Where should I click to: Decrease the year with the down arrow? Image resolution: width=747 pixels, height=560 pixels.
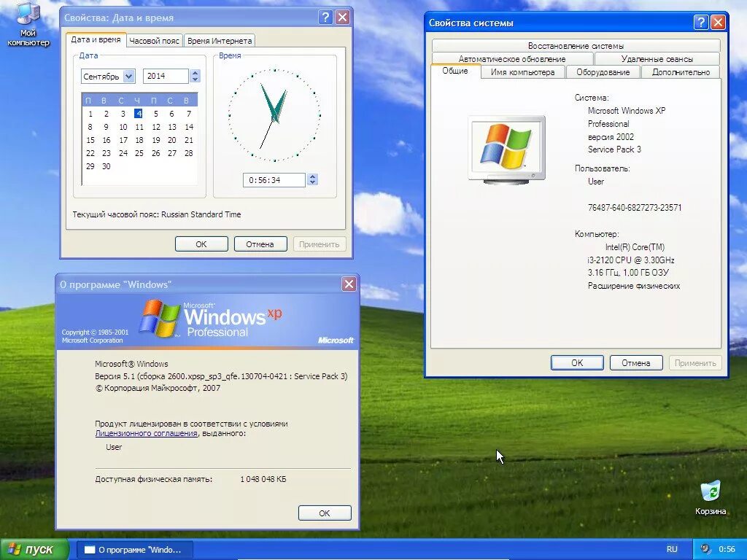[x=195, y=79]
